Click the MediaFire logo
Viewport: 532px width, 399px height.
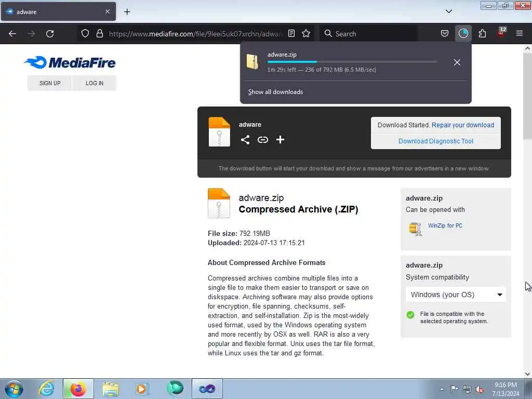pyautogui.click(x=70, y=62)
